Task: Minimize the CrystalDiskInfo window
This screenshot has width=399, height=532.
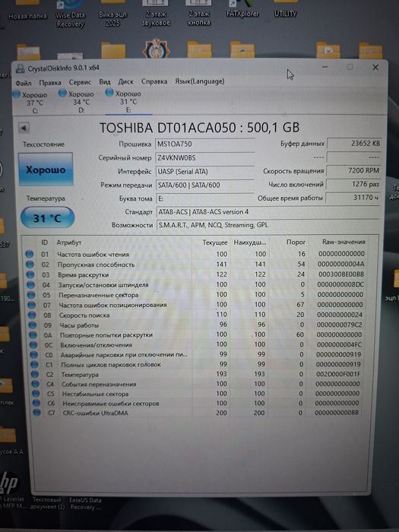Action: [x=325, y=67]
